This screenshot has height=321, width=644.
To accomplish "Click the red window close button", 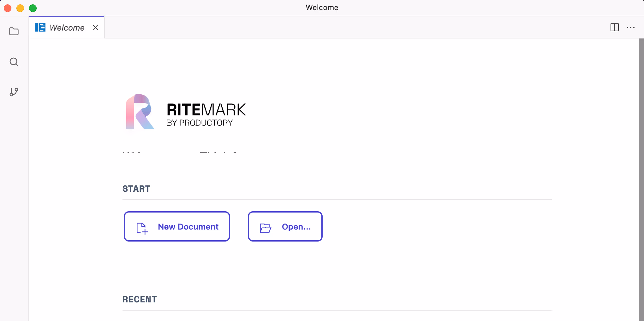I will pos(8,8).
